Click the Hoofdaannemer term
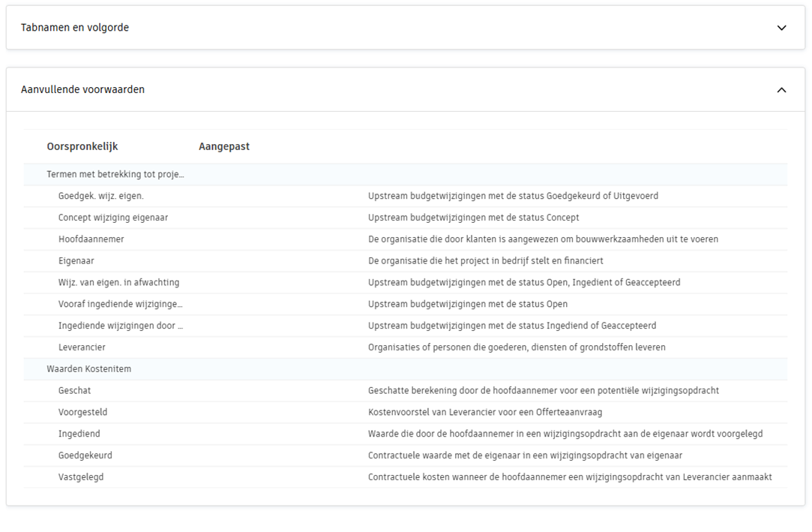The image size is (812, 532). [91, 239]
